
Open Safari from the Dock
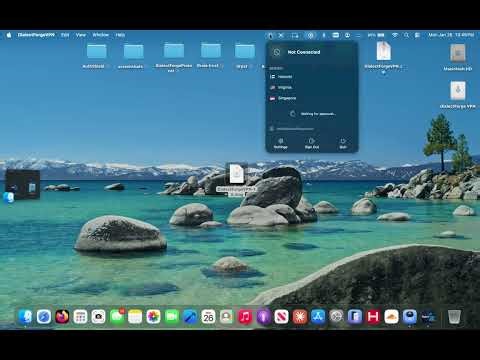(x=44, y=317)
